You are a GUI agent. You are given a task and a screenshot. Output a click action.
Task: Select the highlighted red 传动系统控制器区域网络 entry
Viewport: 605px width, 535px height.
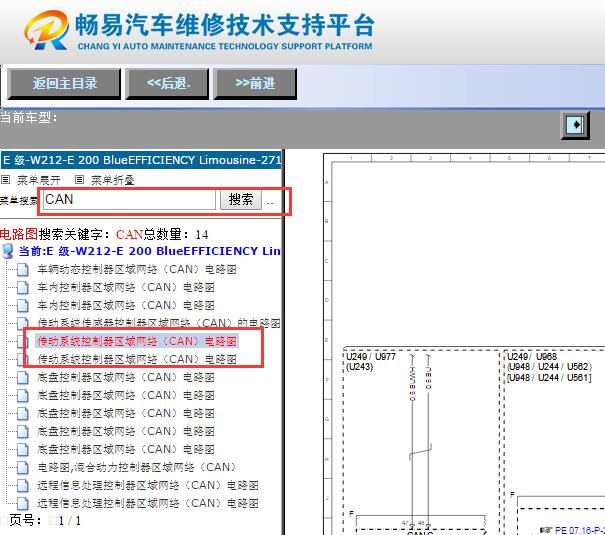137,341
